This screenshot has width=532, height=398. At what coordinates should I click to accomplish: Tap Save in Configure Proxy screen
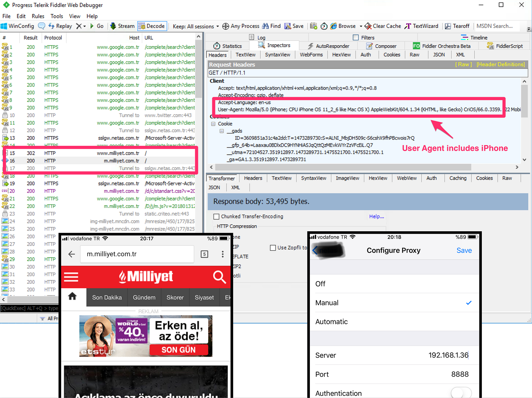(x=464, y=250)
